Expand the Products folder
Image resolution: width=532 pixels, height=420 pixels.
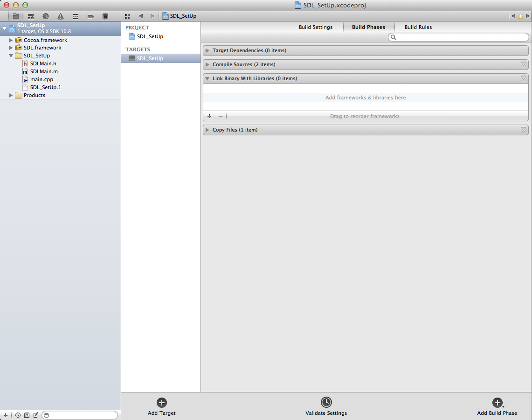11,95
